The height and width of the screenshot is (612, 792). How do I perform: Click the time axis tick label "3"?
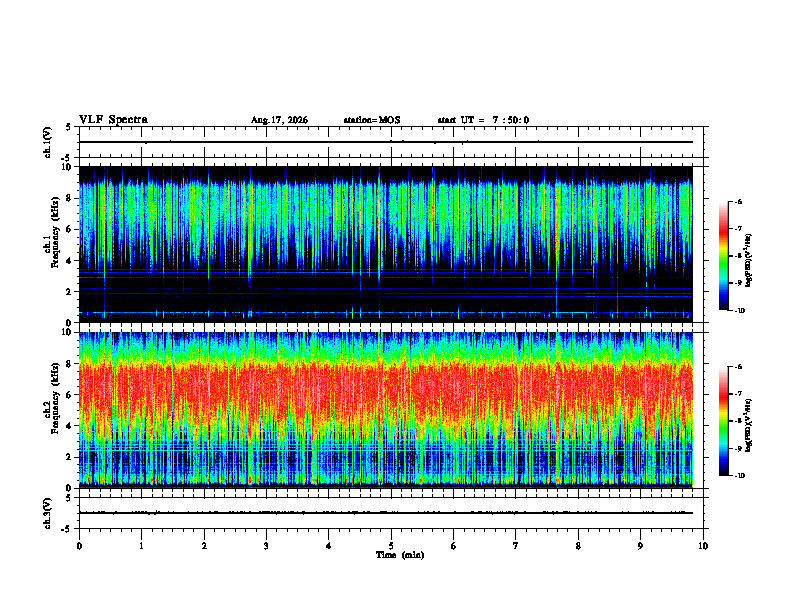(x=267, y=546)
